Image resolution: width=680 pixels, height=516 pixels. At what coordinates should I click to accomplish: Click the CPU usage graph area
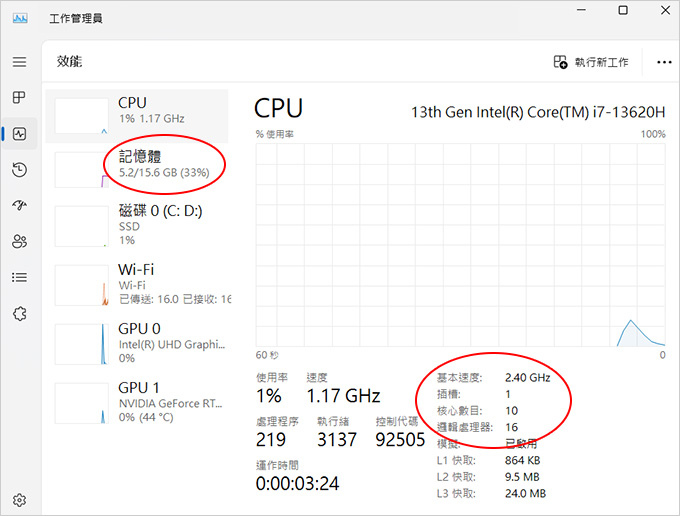(460, 245)
